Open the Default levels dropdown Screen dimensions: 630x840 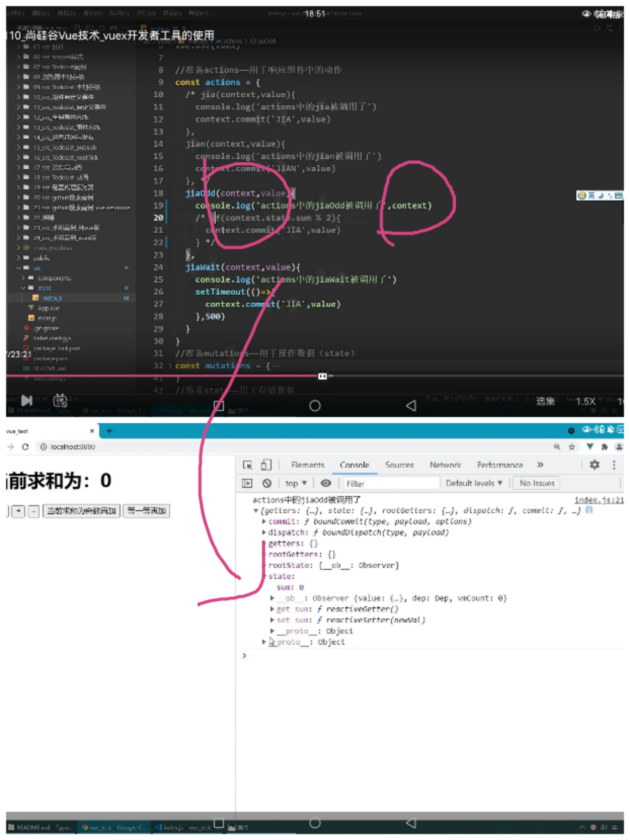pyautogui.click(x=474, y=483)
